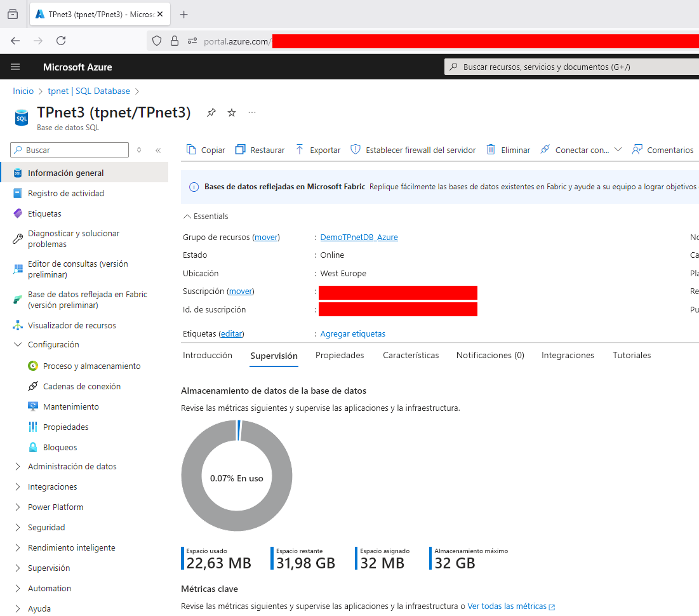Open the more options ellipsis
The image size is (699, 616).
pyautogui.click(x=252, y=112)
